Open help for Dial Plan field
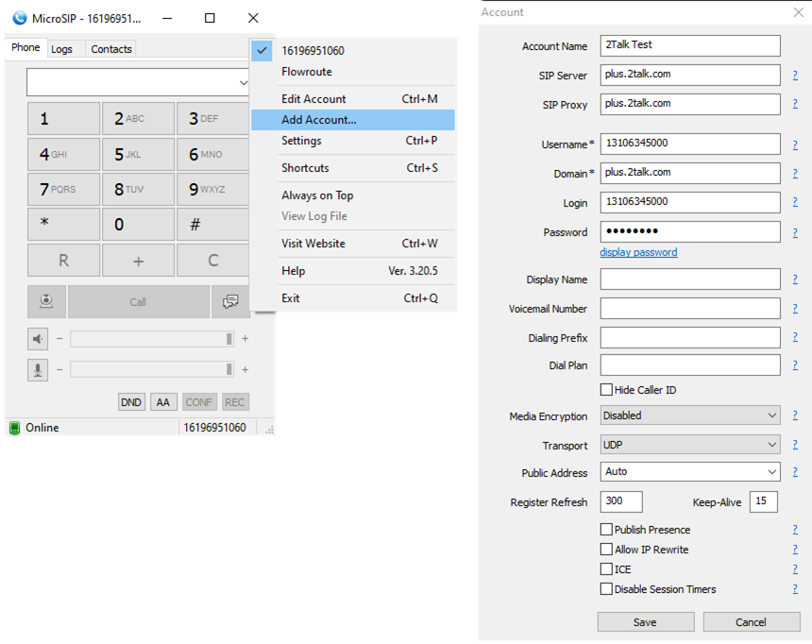 [795, 365]
